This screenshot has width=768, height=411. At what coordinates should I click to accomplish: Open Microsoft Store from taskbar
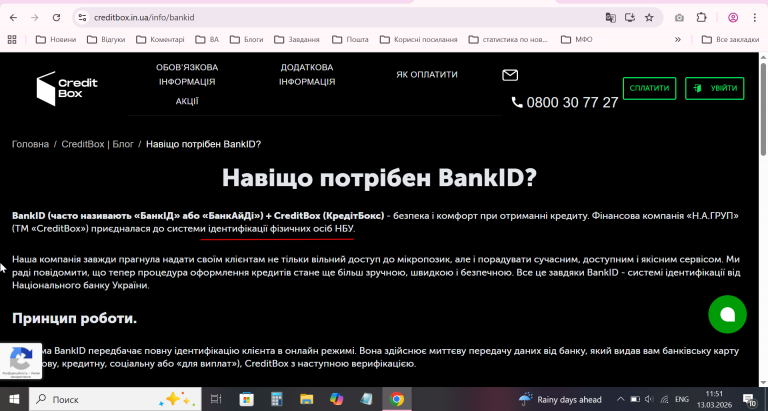[246, 399]
